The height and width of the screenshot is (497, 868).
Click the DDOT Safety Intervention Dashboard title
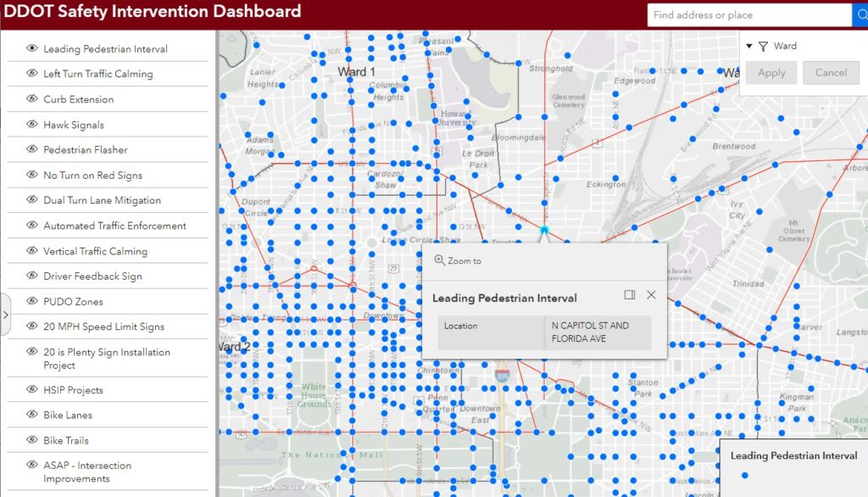pyautogui.click(x=153, y=12)
